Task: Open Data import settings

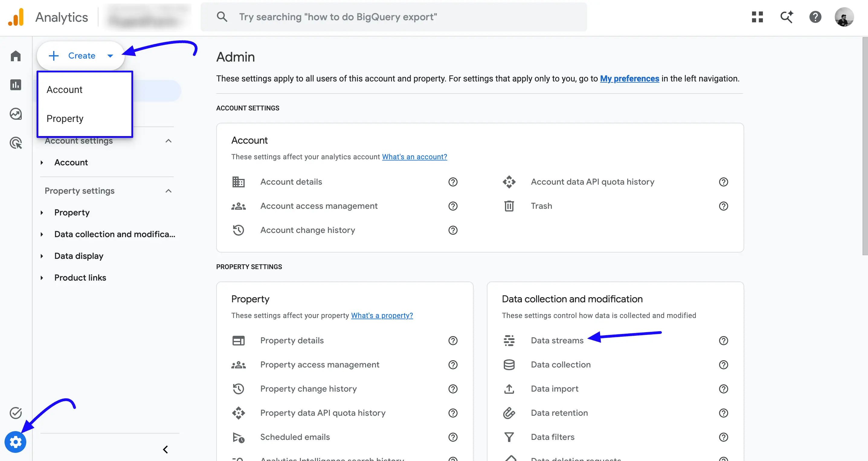Action: (555, 389)
